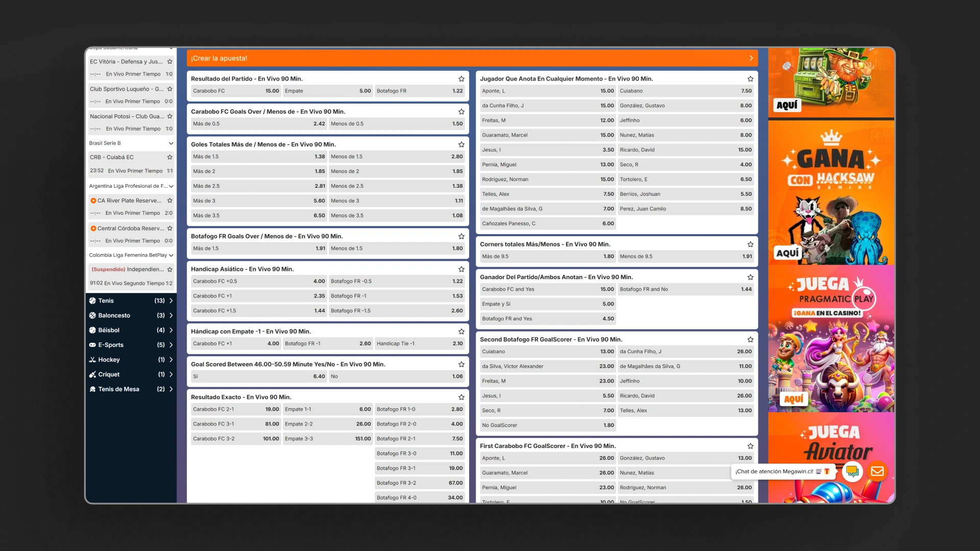The height and width of the screenshot is (551, 980).
Task: Select Más de 2.5 total goals at 2.81
Action: 259,186
